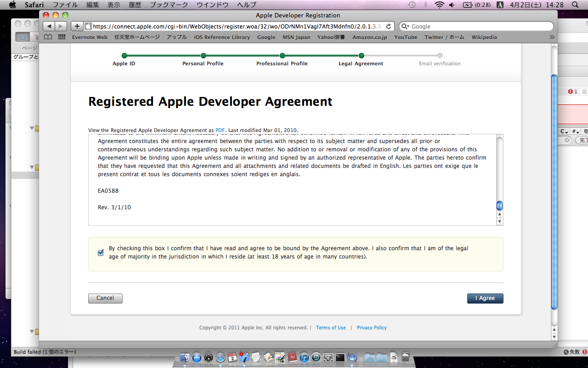This screenshot has width=588, height=368.
Task: Reload the page from the address bar
Action: click(x=389, y=26)
